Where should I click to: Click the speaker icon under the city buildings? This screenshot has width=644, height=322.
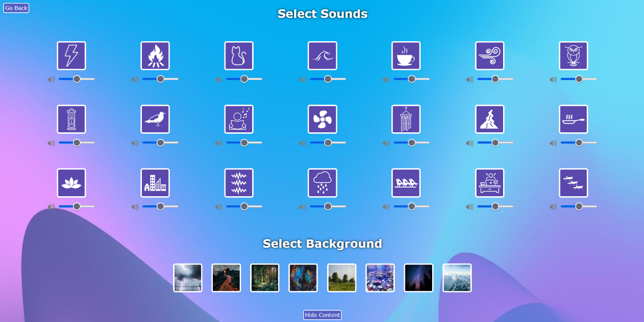[x=135, y=207]
